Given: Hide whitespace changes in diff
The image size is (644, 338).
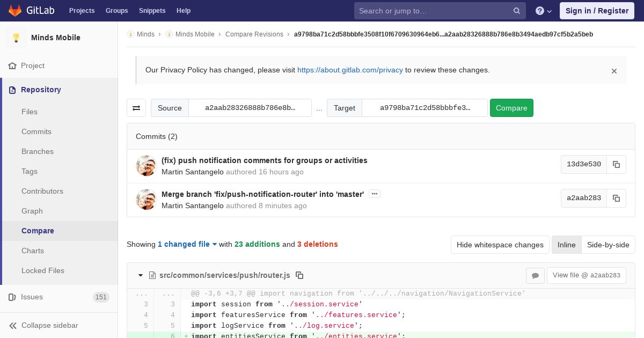Looking at the screenshot, I should tap(500, 245).
